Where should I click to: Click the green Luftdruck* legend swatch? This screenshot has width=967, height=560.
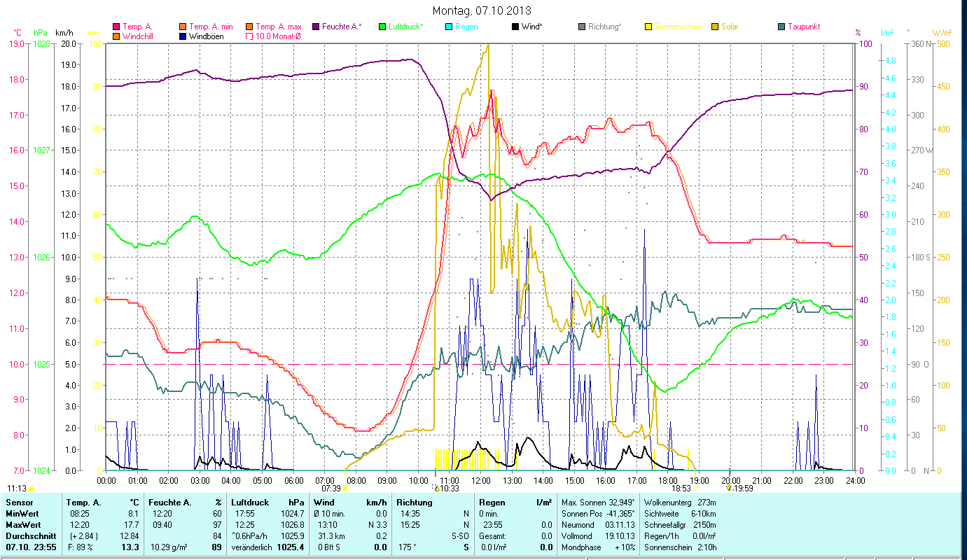coord(382,27)
